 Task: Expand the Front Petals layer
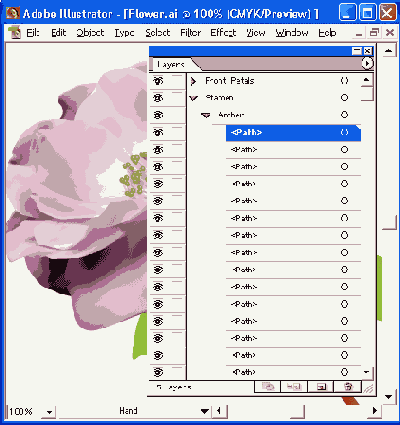click(x=193, y=81)
